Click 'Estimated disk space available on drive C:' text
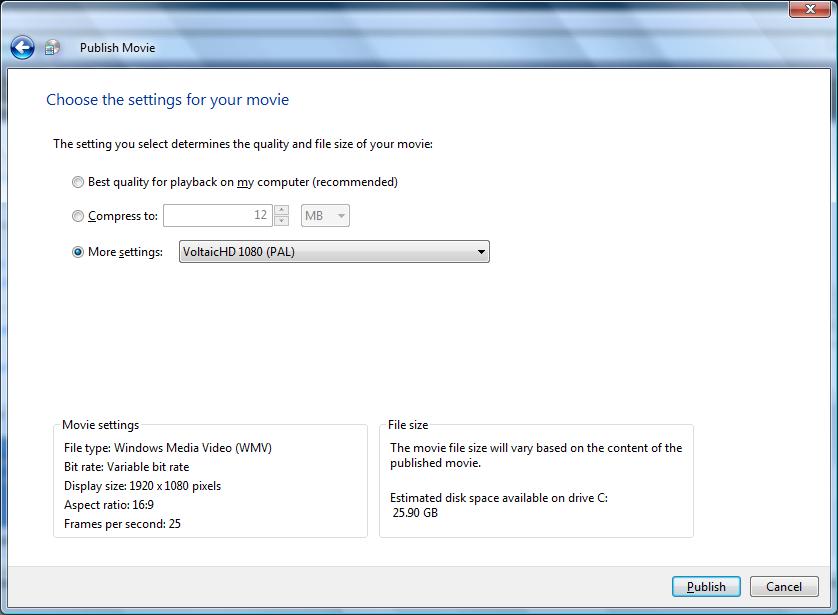The width and height of the screenshot is (838, 615). (x=499, y=498)
